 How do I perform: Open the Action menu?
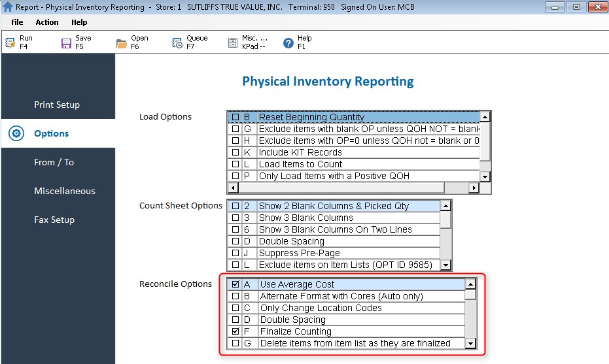[x=47, y=22]
